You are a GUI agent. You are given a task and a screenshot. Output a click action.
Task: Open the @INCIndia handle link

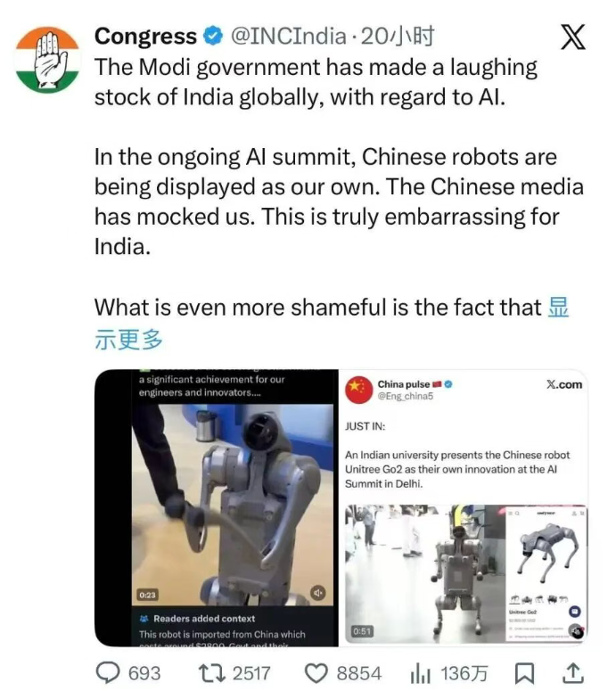click(x=288, y=36)
